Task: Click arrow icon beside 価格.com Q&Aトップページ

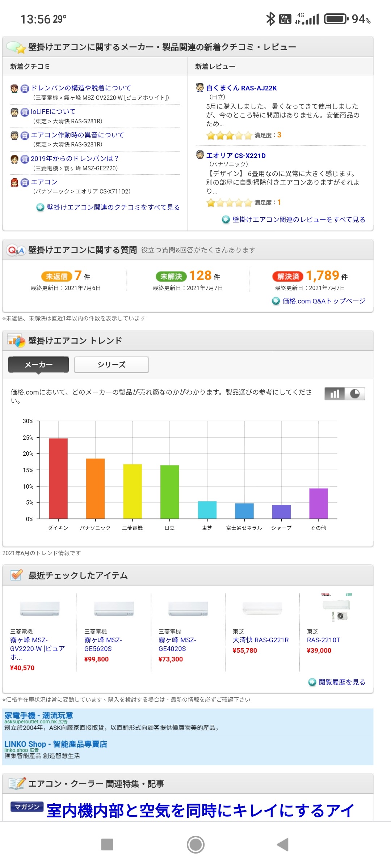Action: pyautogui.click(x=276, y=301)
